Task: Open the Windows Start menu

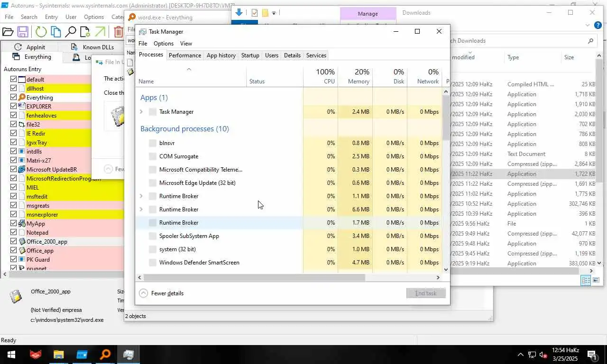Action: [11, 354]
